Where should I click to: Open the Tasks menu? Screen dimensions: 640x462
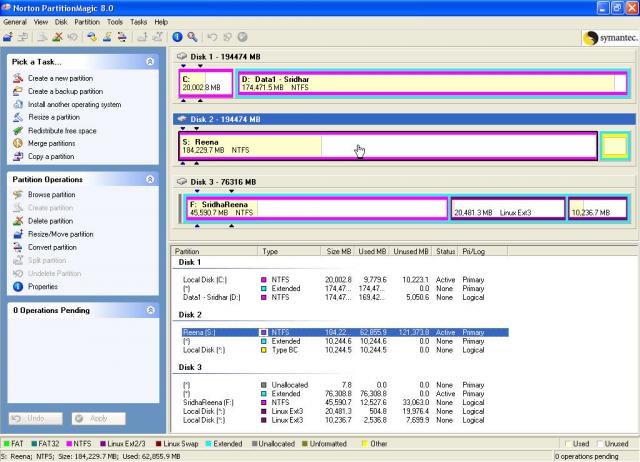pyautogui.click(x=138, y=22)
